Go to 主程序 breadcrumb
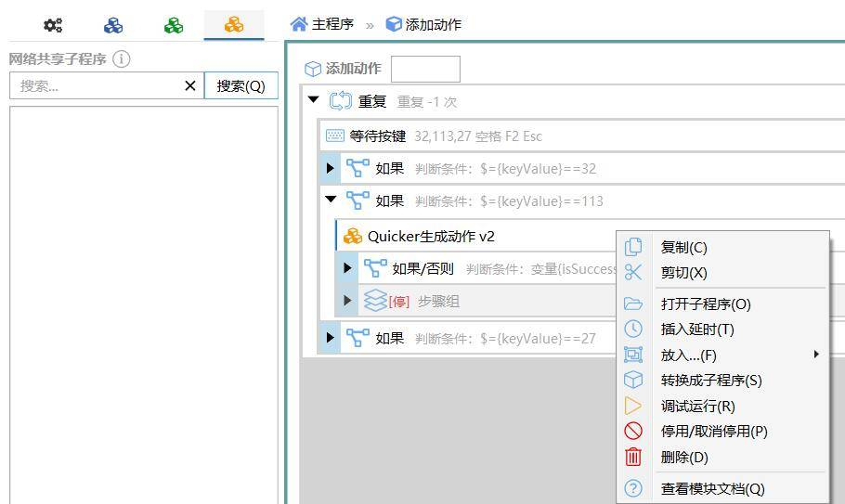This screenshot has width=845, height=504. point(332,24)
